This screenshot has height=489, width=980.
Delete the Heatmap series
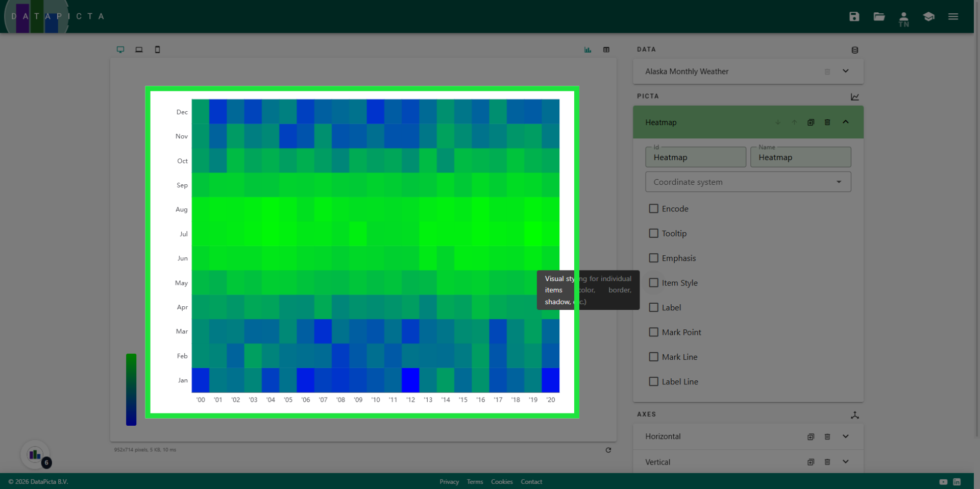point(827,122)
